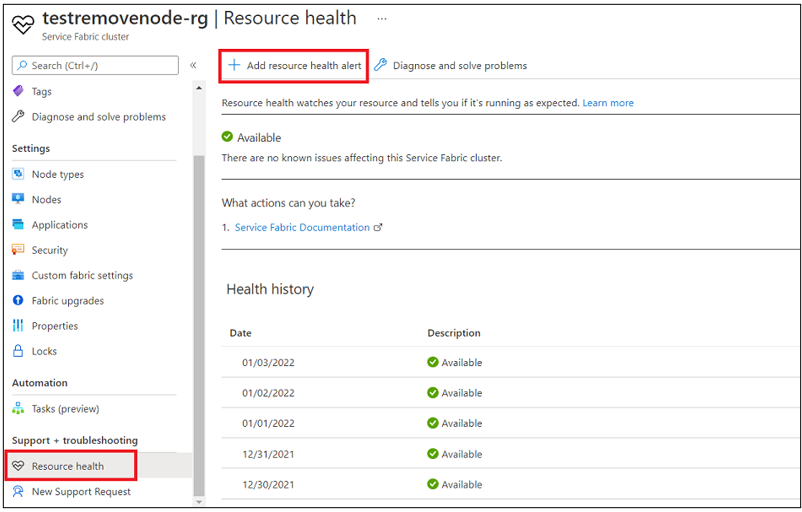
Task: Open the Service Fabric Documentation link
Action: pyautogui.click(x=302, y=228)
